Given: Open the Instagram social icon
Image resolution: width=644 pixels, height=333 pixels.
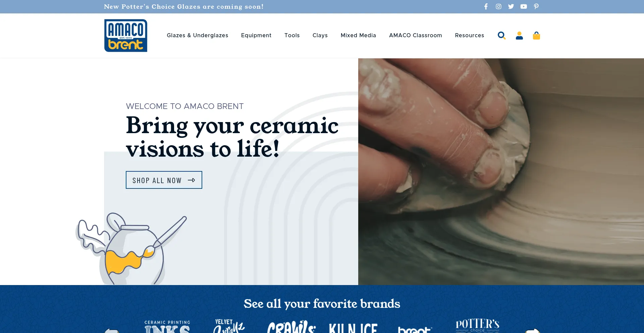Looking at the screenshot, I should click(x=498, y=6).
